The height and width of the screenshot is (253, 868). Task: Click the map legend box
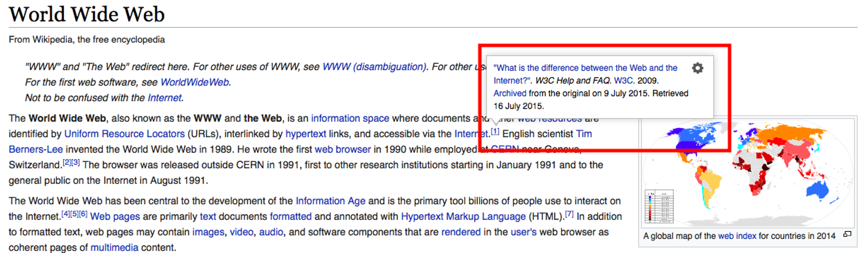point(659,206)
